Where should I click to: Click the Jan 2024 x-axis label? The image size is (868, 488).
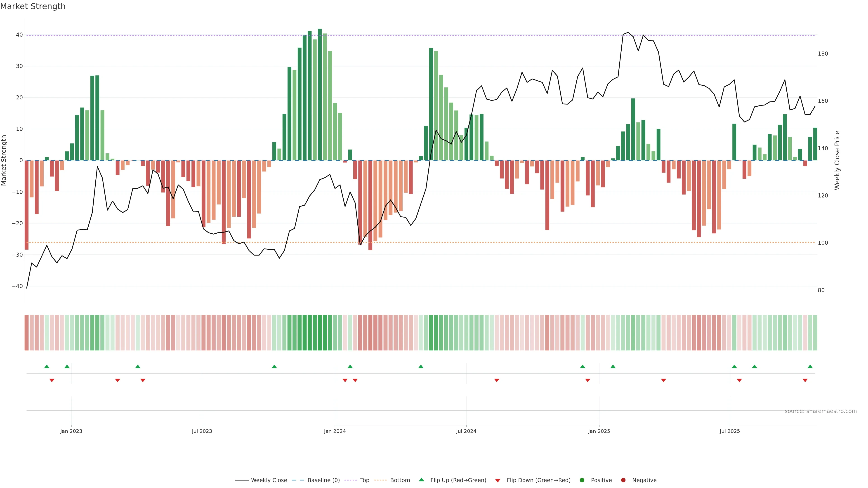tap(335, 431)
